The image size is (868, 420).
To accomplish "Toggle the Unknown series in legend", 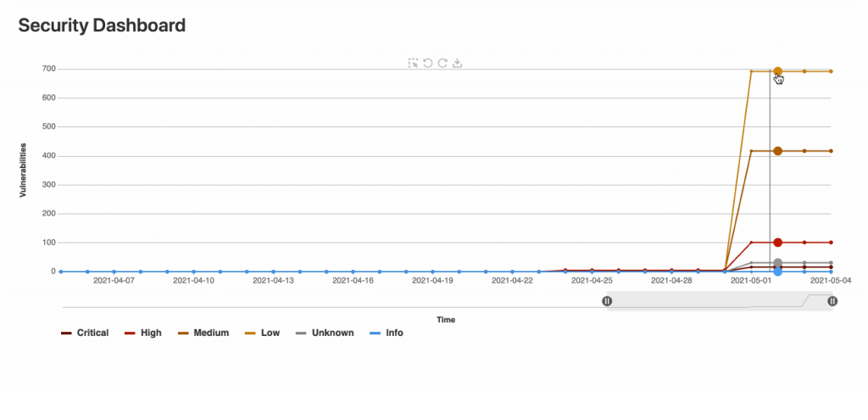I will pyautogui.click(x=325, y=333).
